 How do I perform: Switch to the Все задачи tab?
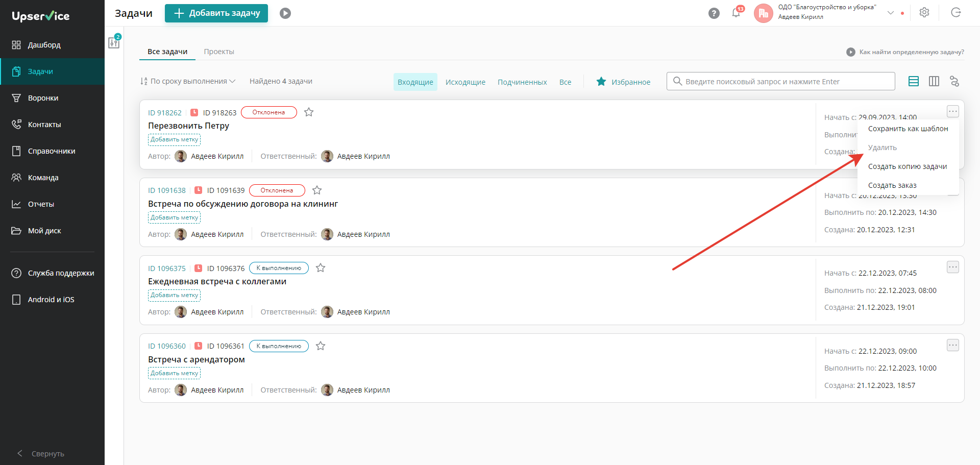pos(167,52)
